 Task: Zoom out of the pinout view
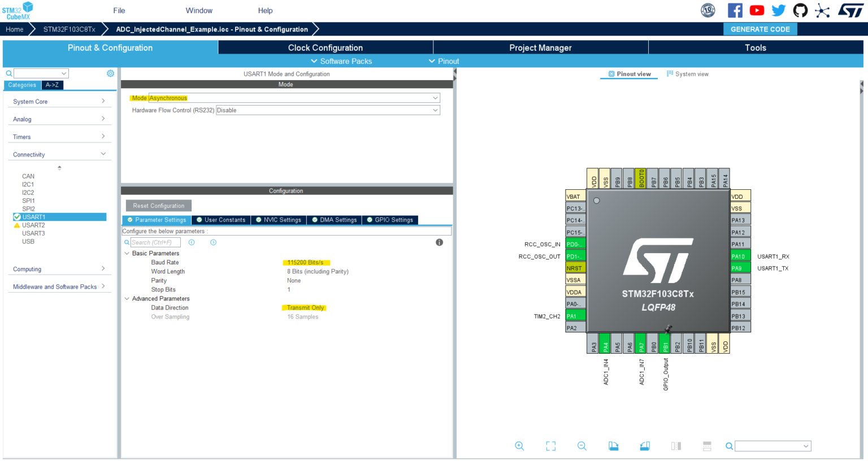click(x=581, y=446)
